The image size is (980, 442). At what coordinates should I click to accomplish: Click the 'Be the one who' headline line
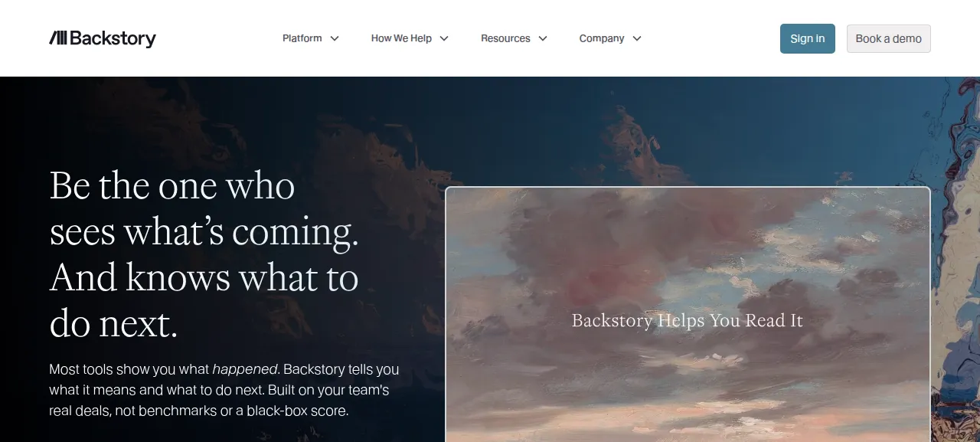pyautogui.click(x=172, y=185)
